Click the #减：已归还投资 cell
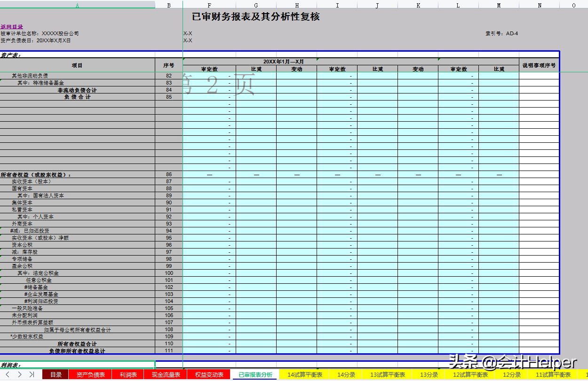Viewport: 588px width, 381px height. (x=77, y=231)
